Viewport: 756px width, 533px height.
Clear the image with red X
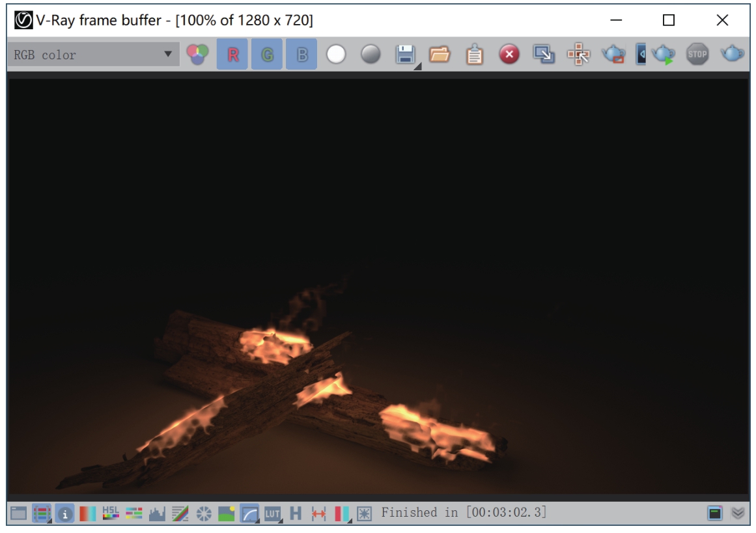coord(509,55)
